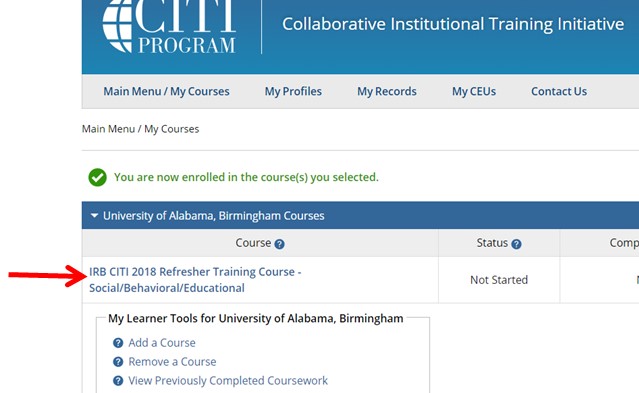
Task: Open View Previously Completed Coursework link
Action: 228,381
